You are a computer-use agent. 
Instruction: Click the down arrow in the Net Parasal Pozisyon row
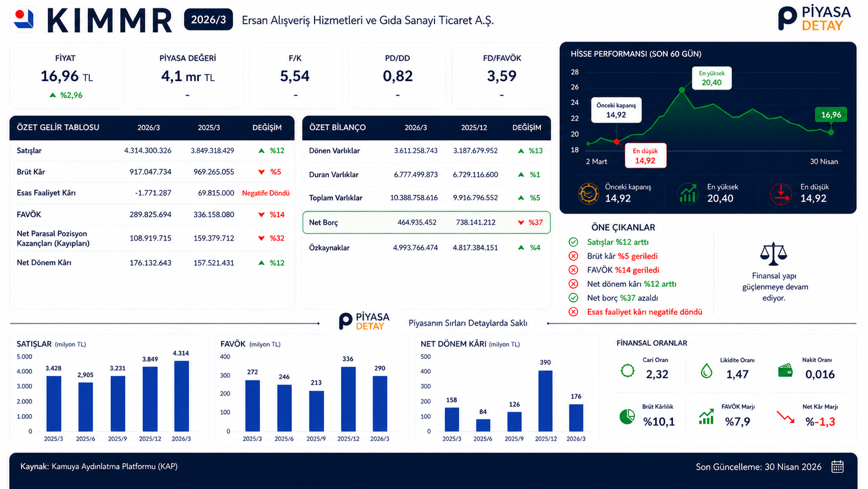tap(262, 239)
